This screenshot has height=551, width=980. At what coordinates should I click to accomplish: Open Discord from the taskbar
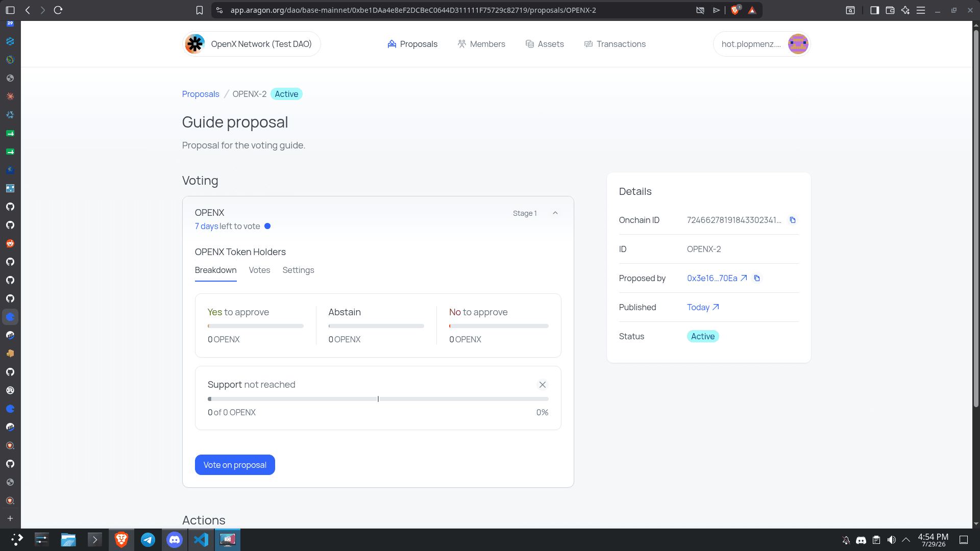coord(175,540)
